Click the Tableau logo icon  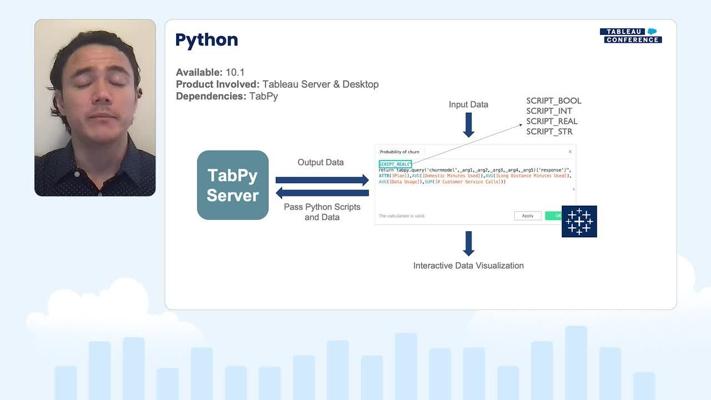point(579,221)
